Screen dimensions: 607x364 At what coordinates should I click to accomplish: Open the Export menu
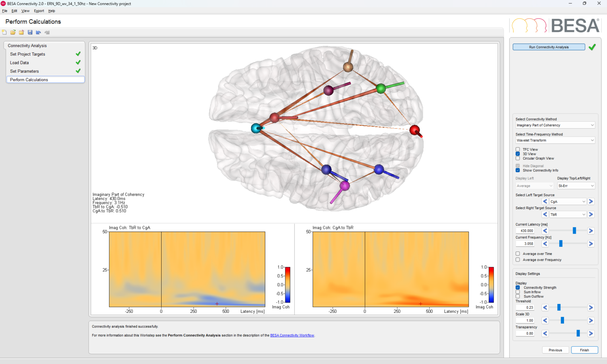tap(39, 11)
